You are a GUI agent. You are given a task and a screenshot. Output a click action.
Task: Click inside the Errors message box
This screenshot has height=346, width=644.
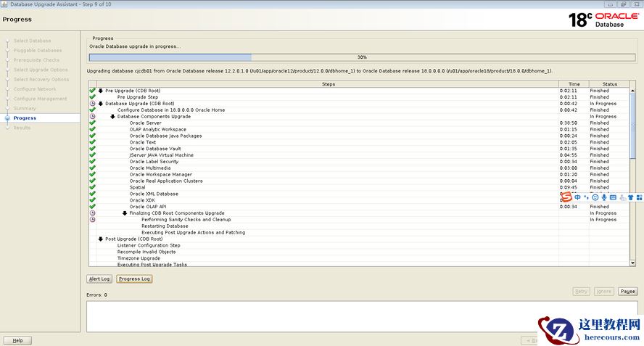click(x=362, y=316)
